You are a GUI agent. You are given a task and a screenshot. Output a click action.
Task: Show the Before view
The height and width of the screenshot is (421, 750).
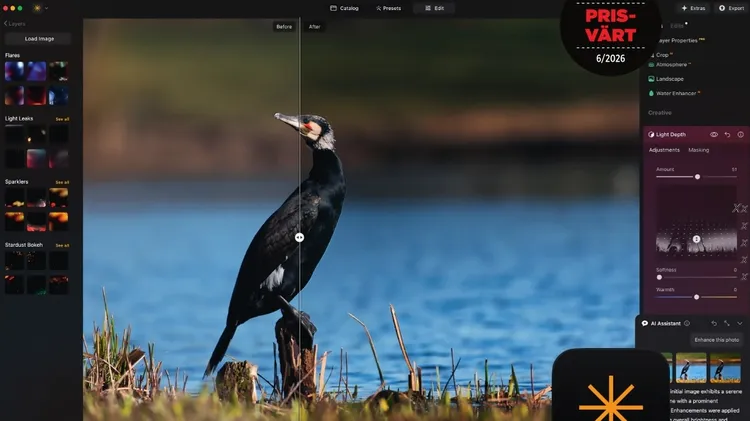tap(284, 27)
